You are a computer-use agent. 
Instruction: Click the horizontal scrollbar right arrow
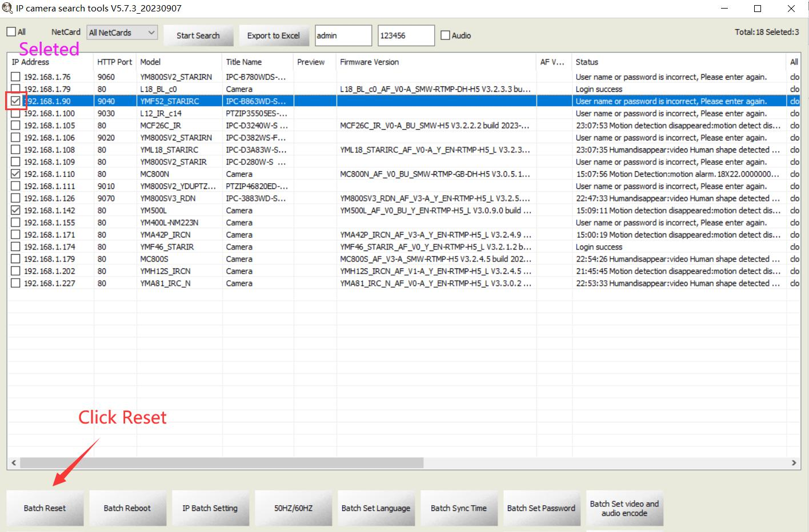(x=794, y=463)
